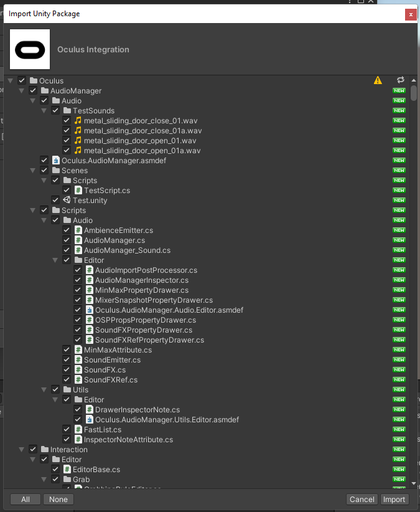Collapse the Utils folder arrow

[x=44, y=389]
